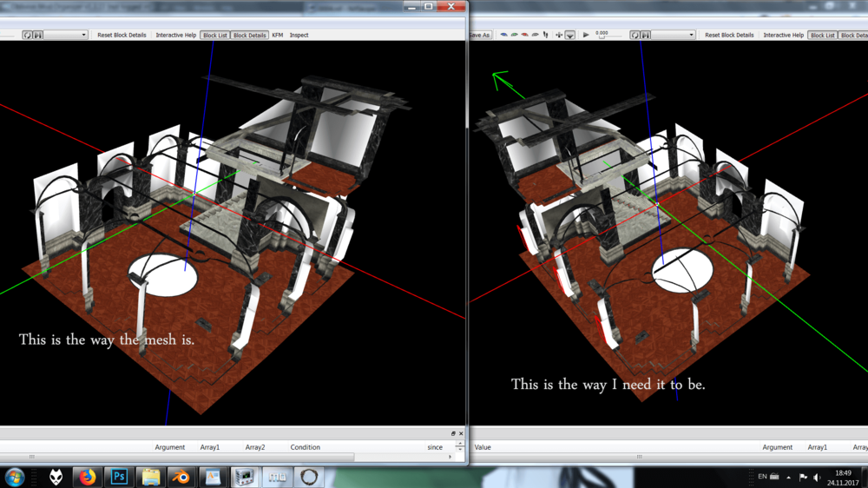This screenshot has width=868, height=488.
Task: Toggle switch animation icon in left window
Action: pyautogui.click(x=37, y=35)
